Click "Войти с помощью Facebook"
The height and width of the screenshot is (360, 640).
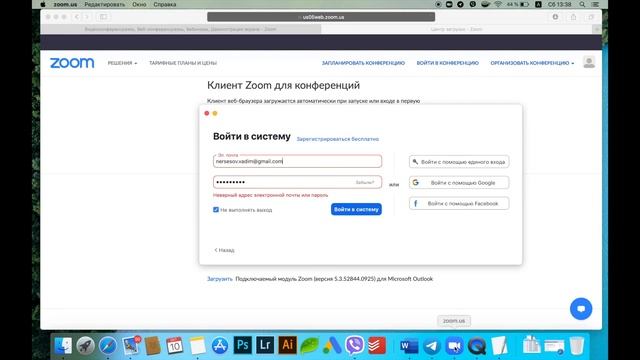(459, 203)
